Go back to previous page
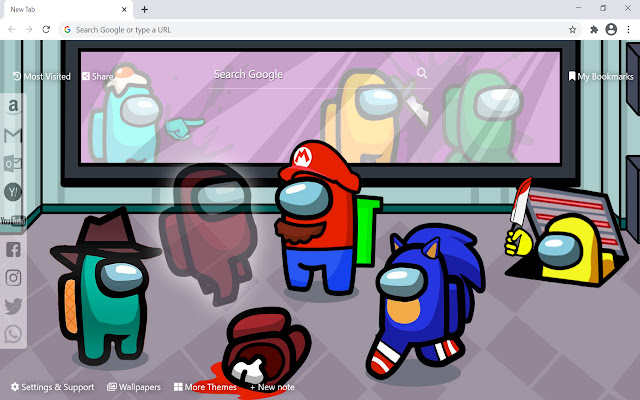The image size is (640, 400). coord(12,29)
